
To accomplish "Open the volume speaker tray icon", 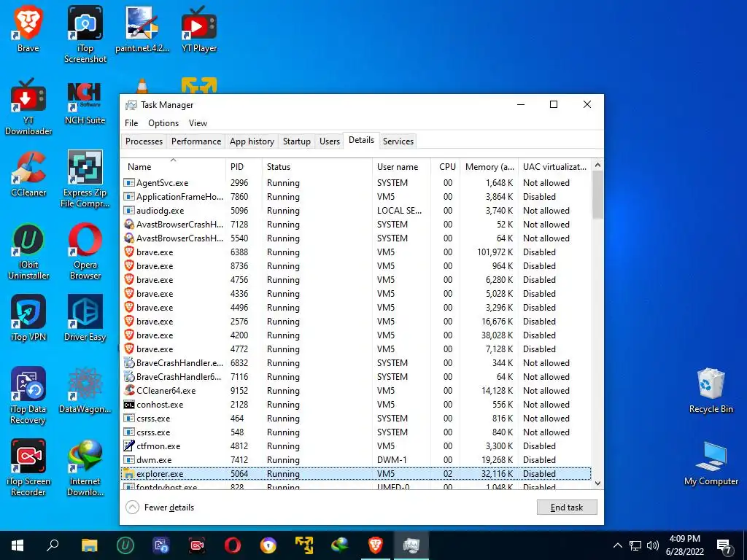I will [653, 545].
